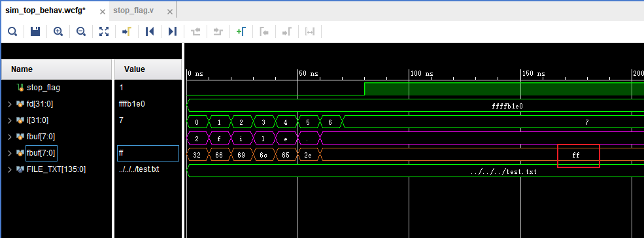Expand the fd[31:0] signal

click(x=10, y=104)
